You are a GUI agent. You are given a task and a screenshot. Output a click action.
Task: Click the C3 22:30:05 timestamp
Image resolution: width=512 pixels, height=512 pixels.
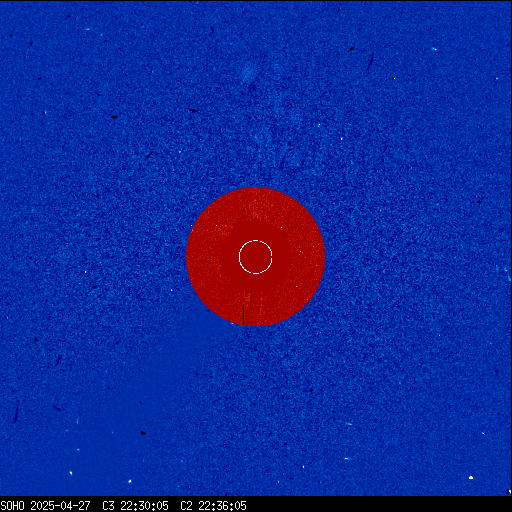click(135, 506)
